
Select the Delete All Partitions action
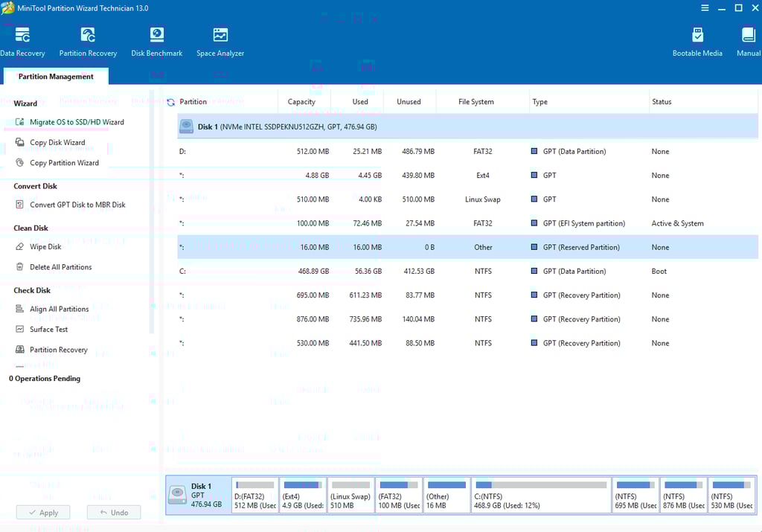(x=61, y=266)
